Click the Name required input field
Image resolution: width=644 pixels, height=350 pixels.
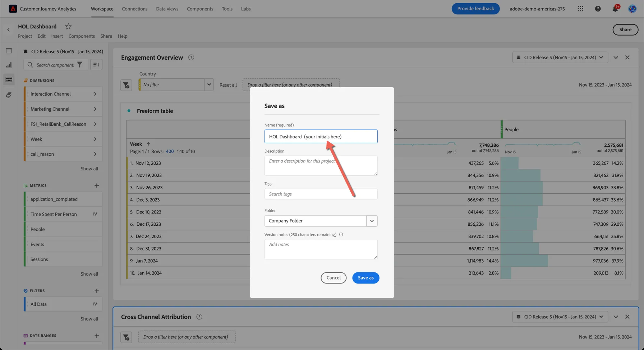[x=321, y=137]
